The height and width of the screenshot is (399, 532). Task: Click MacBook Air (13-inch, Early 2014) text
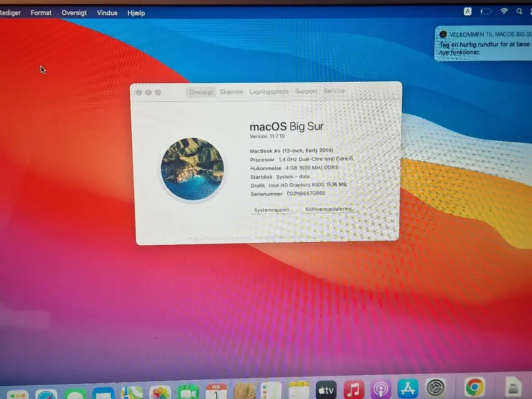click(x=291, y=150)
